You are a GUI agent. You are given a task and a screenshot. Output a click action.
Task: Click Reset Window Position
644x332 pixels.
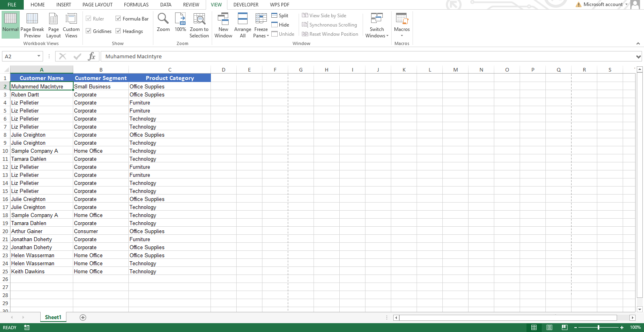tap(330, 34)
